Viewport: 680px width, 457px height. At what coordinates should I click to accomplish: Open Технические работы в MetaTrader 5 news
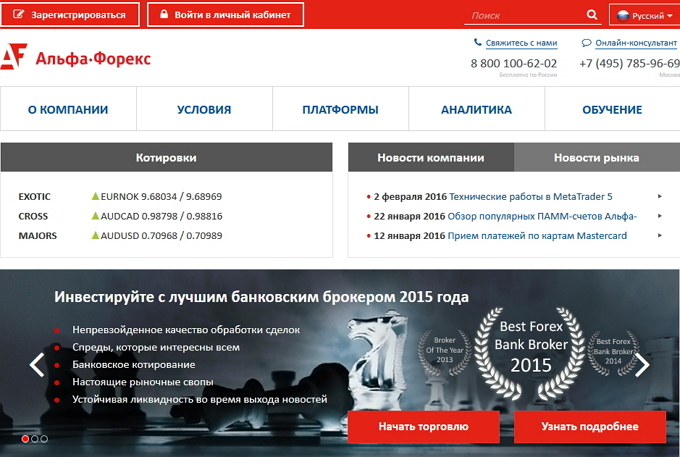(531, 196)
